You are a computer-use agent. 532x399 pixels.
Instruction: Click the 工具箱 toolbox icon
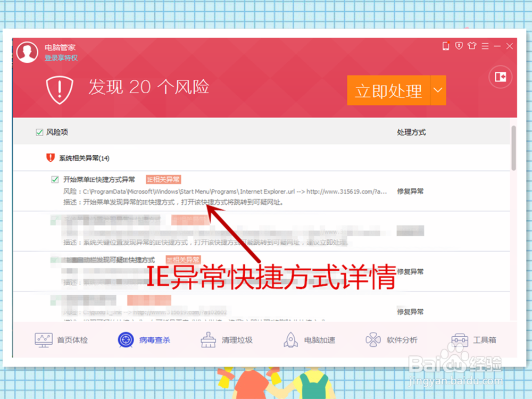pos(460,339)
